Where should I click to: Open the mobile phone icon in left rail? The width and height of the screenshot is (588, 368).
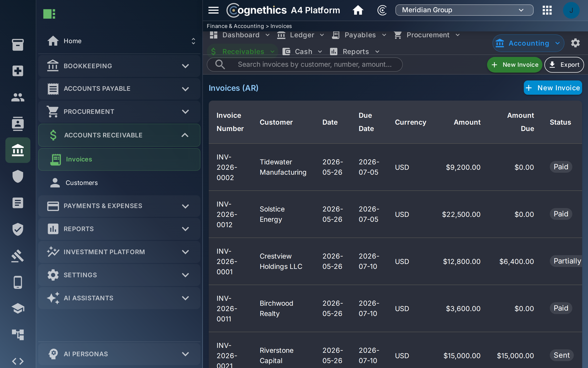(18, 282)
